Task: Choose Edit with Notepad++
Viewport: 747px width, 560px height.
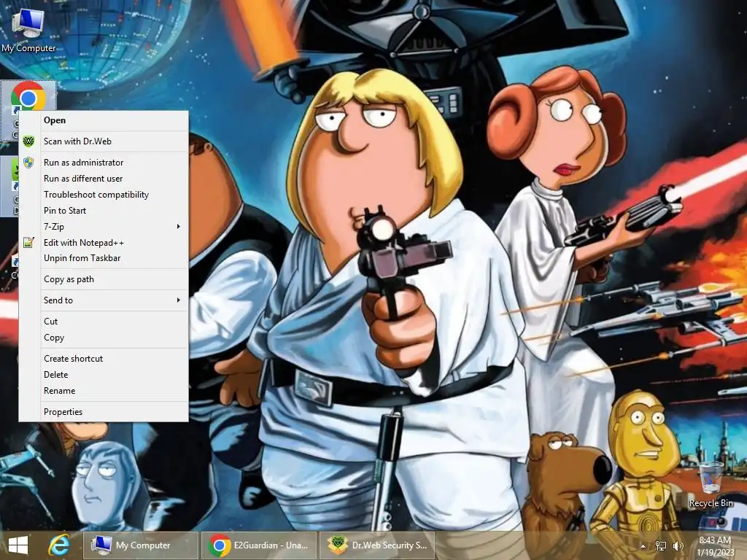Action: coord(104,243)
